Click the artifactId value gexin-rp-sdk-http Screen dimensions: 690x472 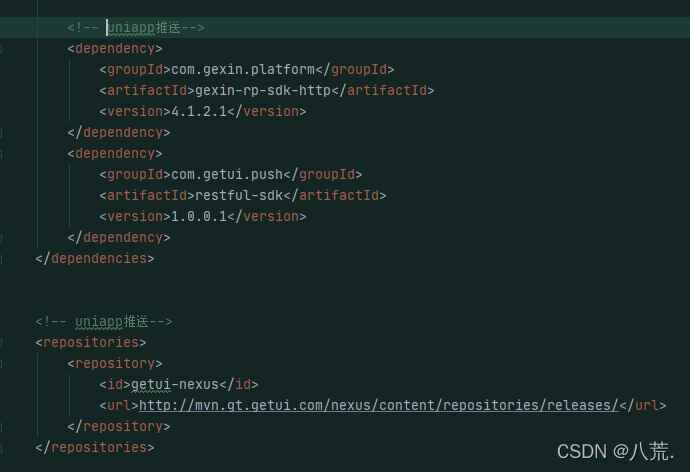point(263,91)
